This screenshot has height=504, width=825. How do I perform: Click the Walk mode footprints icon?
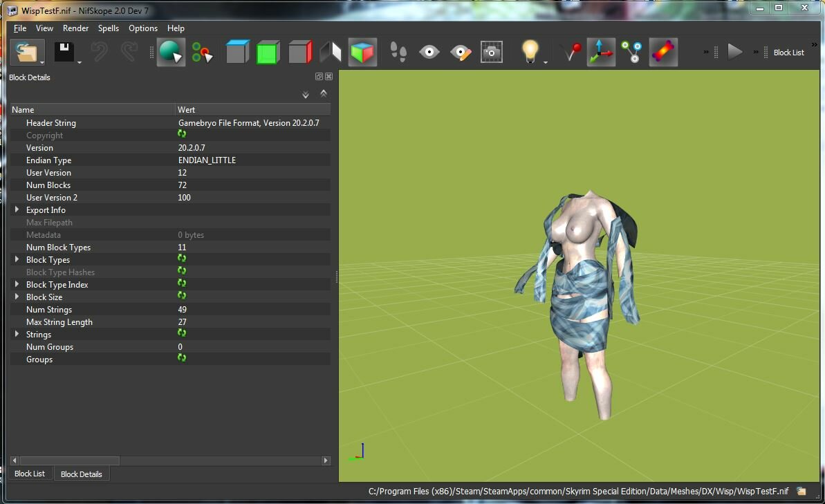tap(398, 52)
